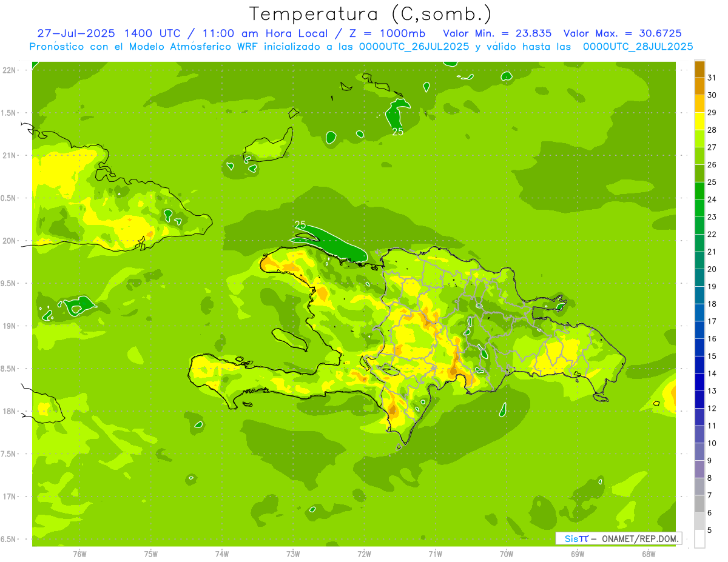
Task: Click the legend value "5"
Action: tap(710, 530)
